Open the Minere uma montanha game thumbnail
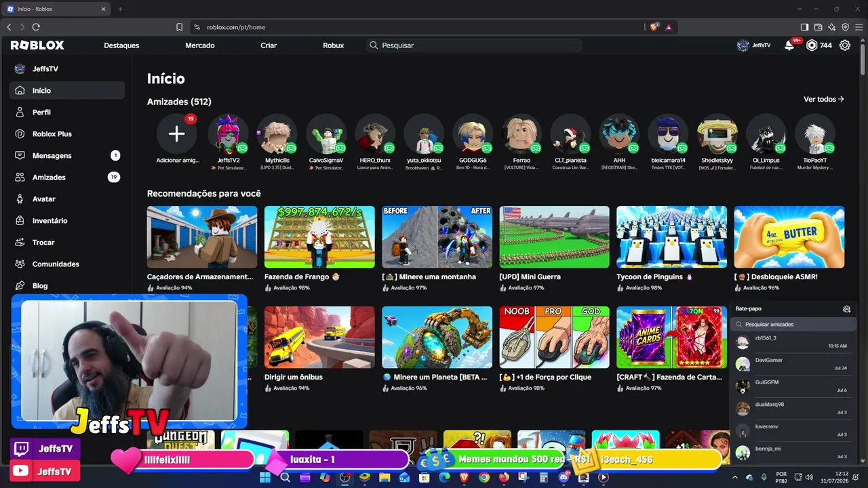The image size is (868, 488). [x=437, y=237]
